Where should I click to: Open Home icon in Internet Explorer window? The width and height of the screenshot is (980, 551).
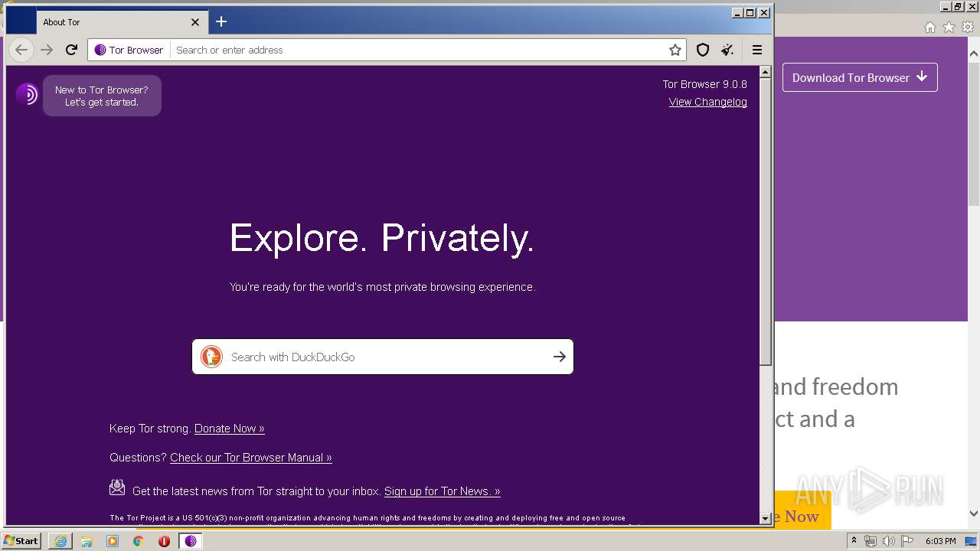coord(929,27)
